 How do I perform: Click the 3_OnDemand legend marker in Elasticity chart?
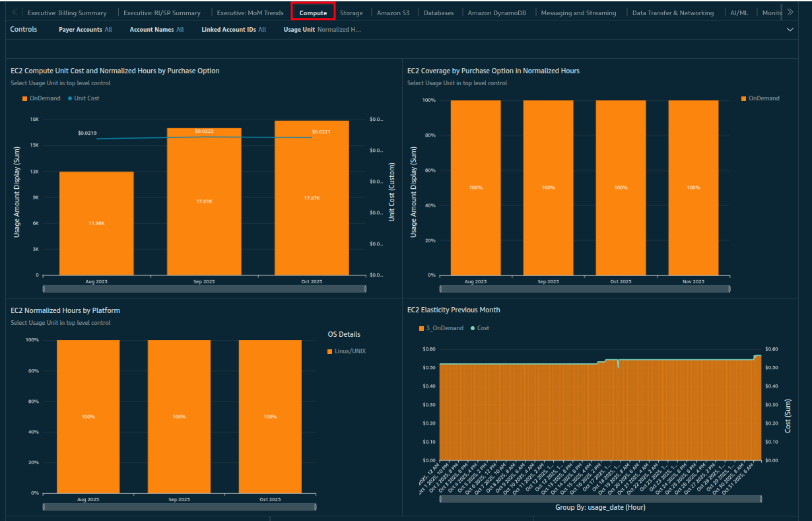click(x=421, y=328)
